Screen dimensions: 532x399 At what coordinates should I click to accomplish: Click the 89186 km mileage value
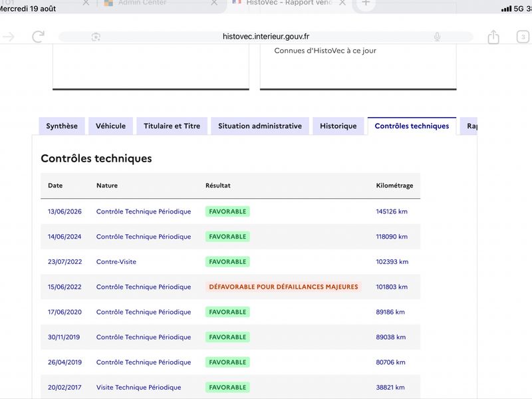pos(390,312)
